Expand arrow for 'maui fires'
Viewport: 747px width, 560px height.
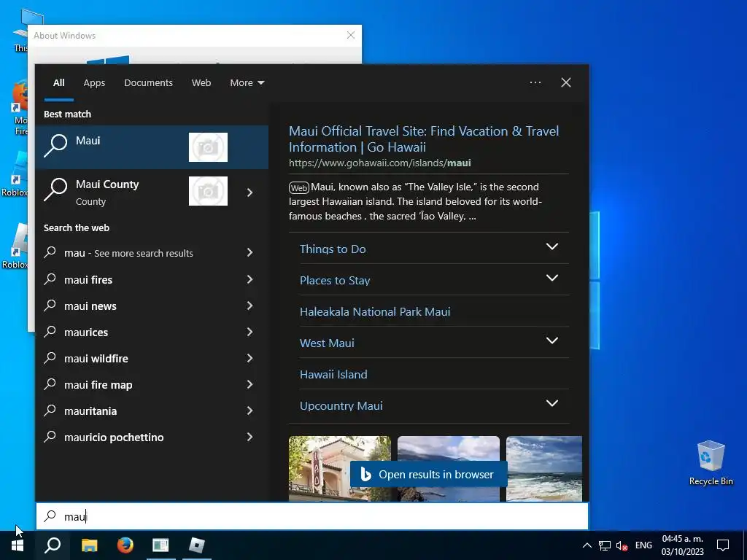click(x=250, y=279)
